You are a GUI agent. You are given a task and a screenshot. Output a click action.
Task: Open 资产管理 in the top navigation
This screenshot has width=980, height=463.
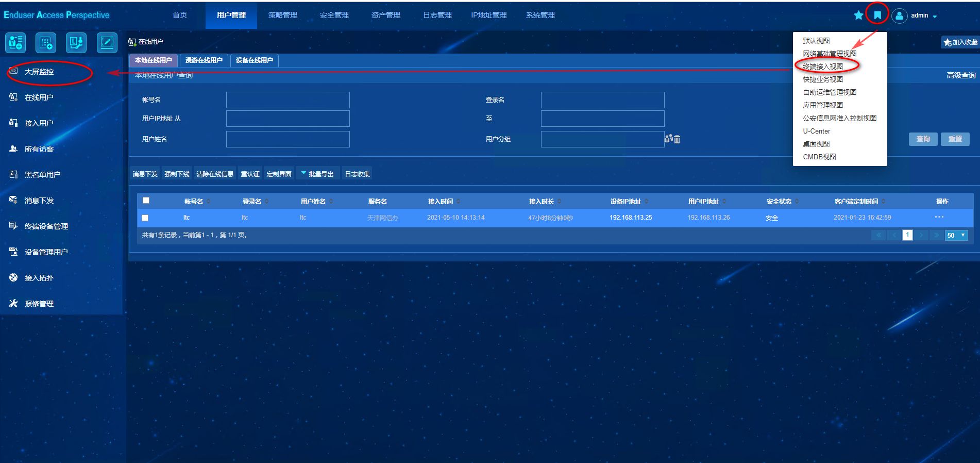point(386,15)
